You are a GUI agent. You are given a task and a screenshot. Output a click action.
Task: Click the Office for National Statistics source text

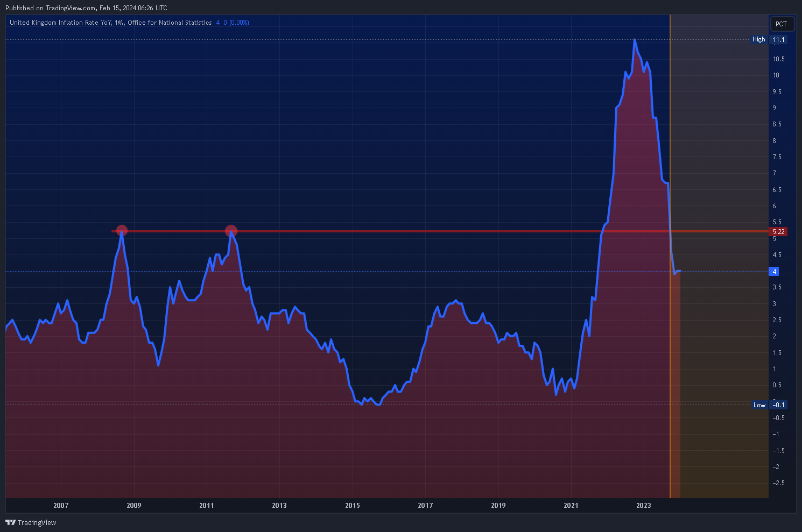[170, 23]
